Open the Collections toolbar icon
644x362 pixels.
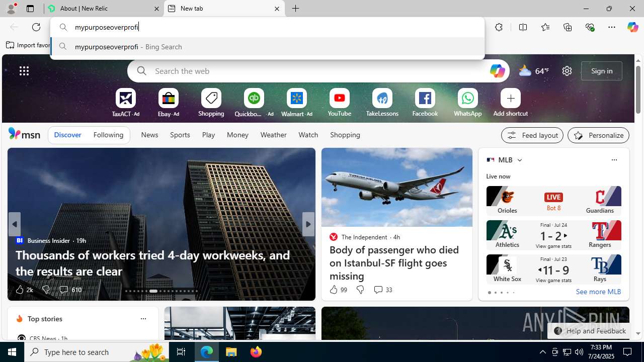[x=568, y=27]
